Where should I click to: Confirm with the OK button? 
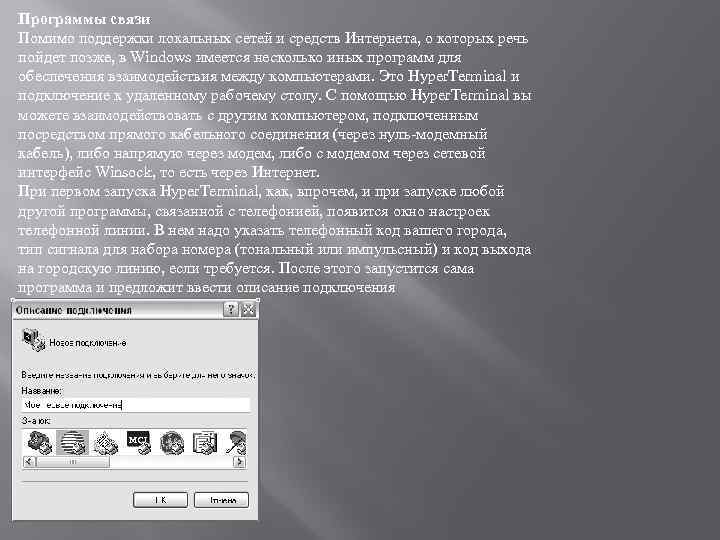click(160, 500)
